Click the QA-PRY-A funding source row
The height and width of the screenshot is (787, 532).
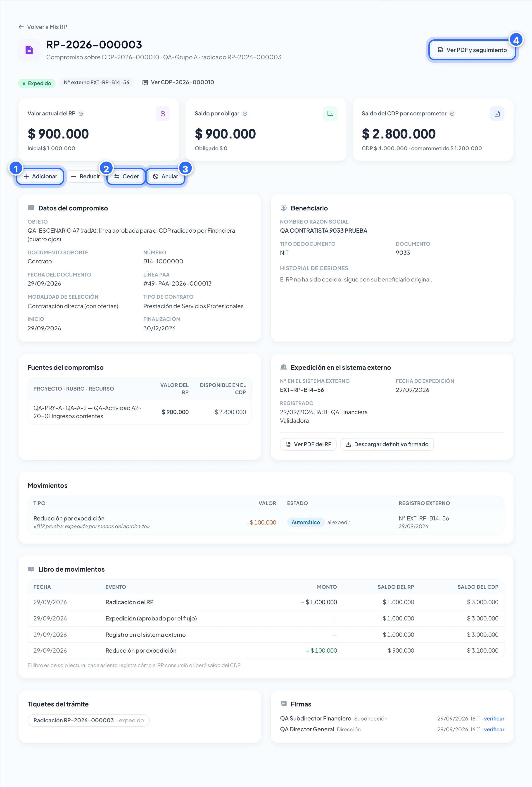coord(139,412)
